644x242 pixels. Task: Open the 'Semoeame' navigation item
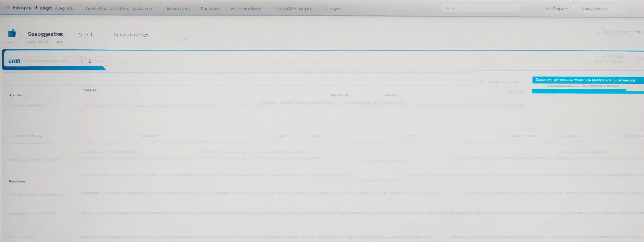(178, 9)
